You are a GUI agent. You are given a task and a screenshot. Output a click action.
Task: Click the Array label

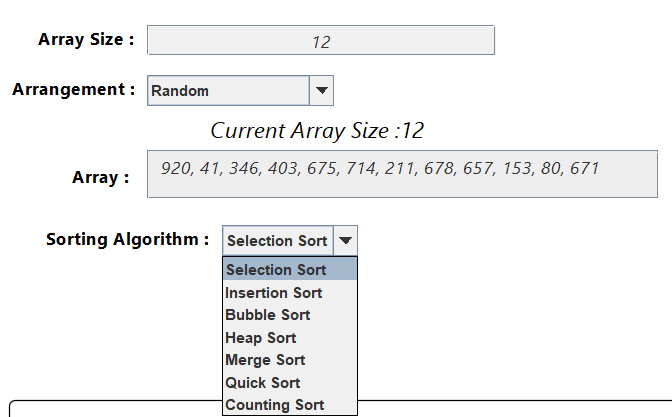click(x=101, y=177)
